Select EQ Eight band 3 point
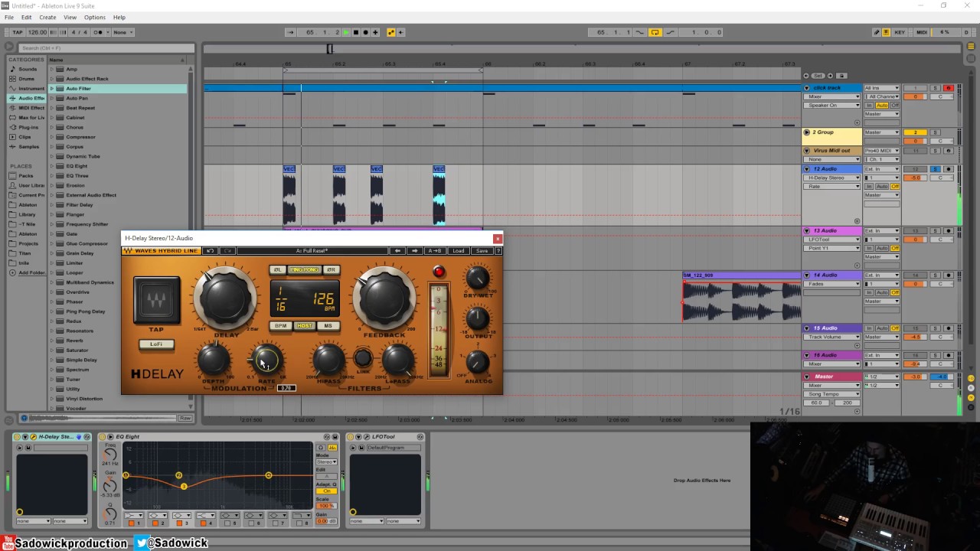 click(x=184, y=487)
